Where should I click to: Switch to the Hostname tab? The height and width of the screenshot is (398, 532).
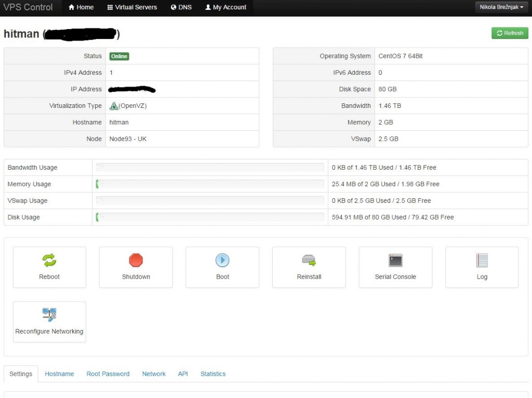pyautogui.click(x=59, y=374)
